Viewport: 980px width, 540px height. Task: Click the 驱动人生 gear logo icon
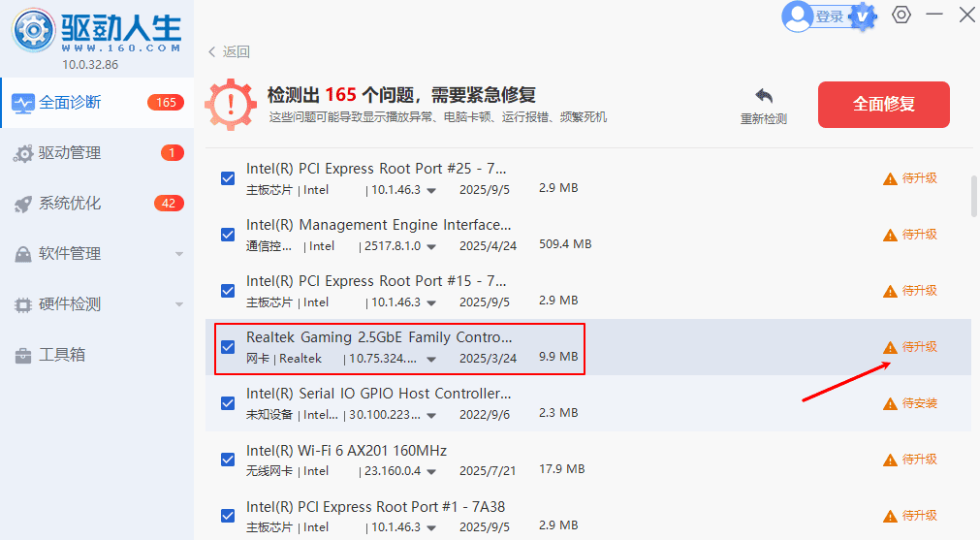click(34, 30)
